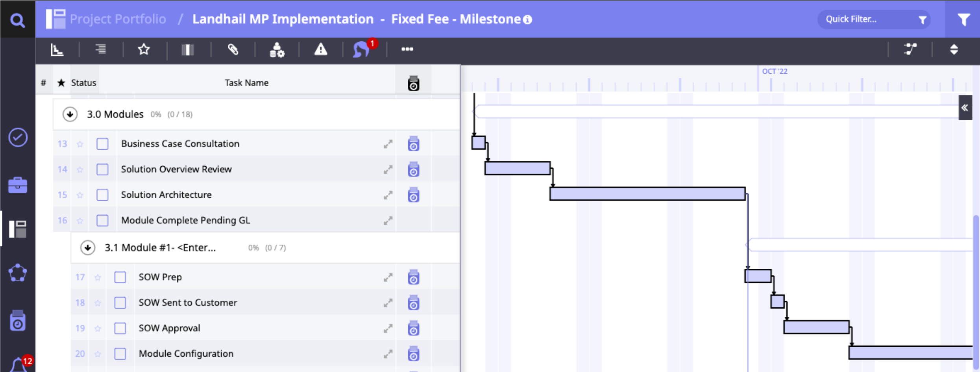Viewport: 980px width, 372px height.
Task: Collapse the 3.1 Module #1 group
Action: [x=88, y=248]
